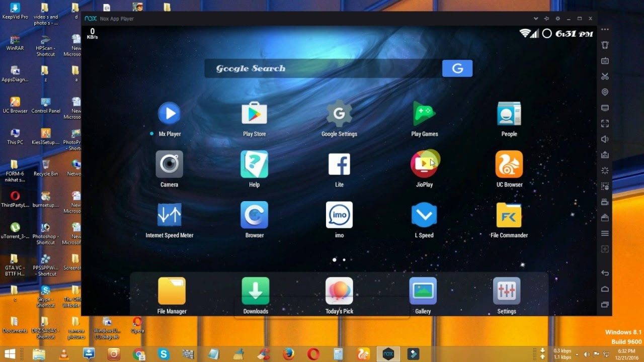
Task: Open the JioPlay app
Action: click(x=424, y=164)
